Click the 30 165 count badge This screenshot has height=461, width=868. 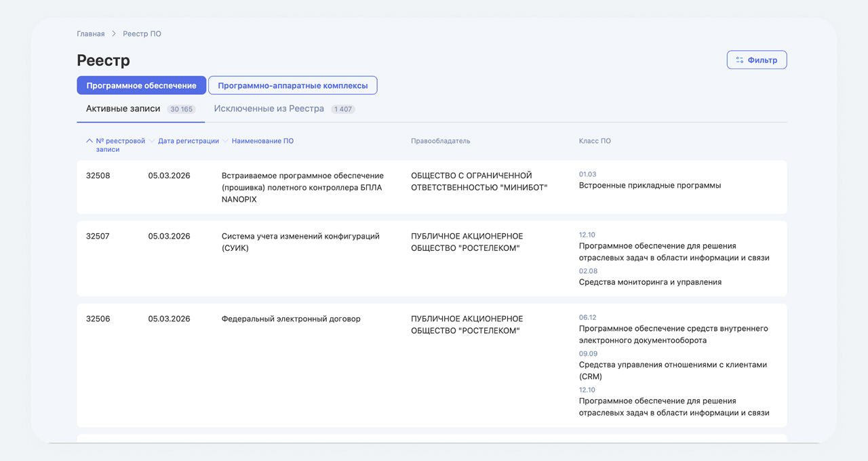tap(181, 109)
